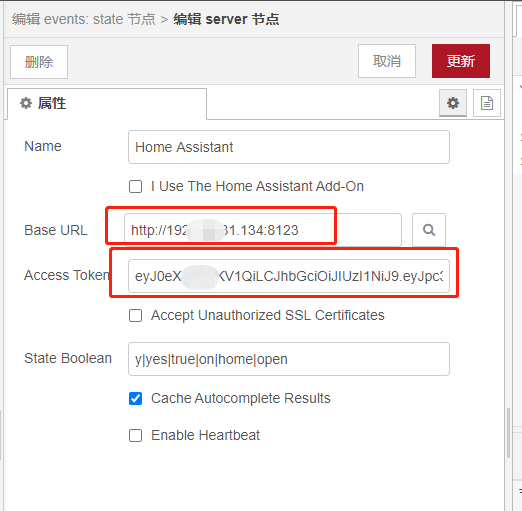522x511 pixels.
Task: Click the 编辑 server 节点 breadcrumb title
Action: 226,19
